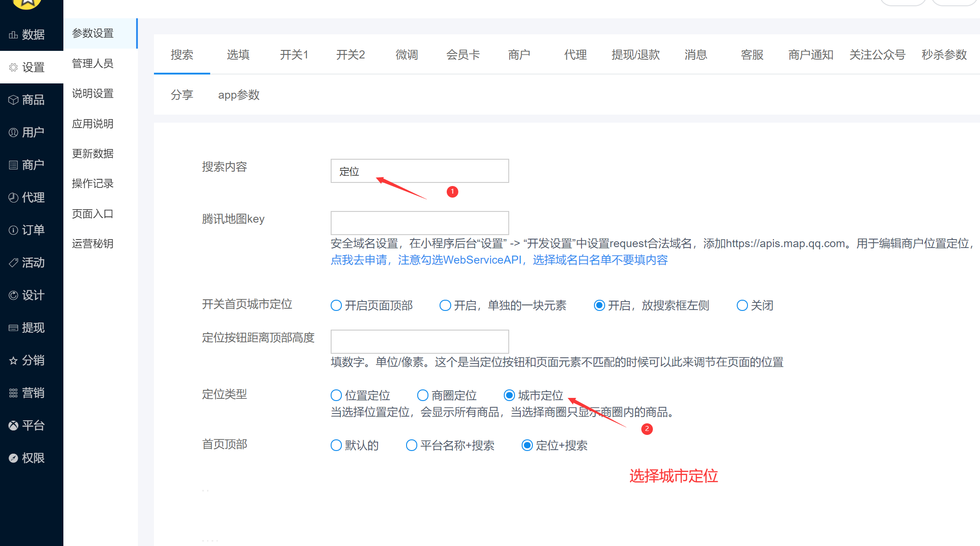Image resolution: width=980 pixels, height=546 pixels.
Task: Open 更新数据 submenu item
Action: (100, 153)
